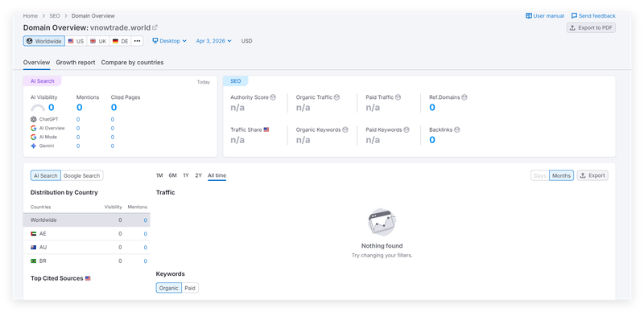Click the Paid Keywords info icon
Screen dimensions: 644x312
click(x=407, y=129)
